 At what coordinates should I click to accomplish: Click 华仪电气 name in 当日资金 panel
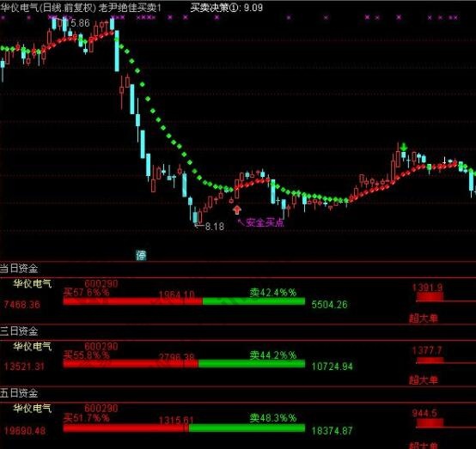(33, 283)
